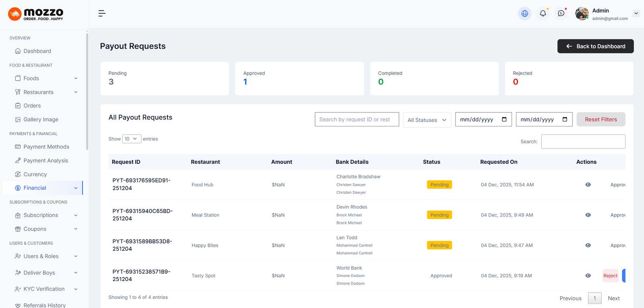Click the search by request ID field
644x308 pixels.
click(x=357, y=120)
